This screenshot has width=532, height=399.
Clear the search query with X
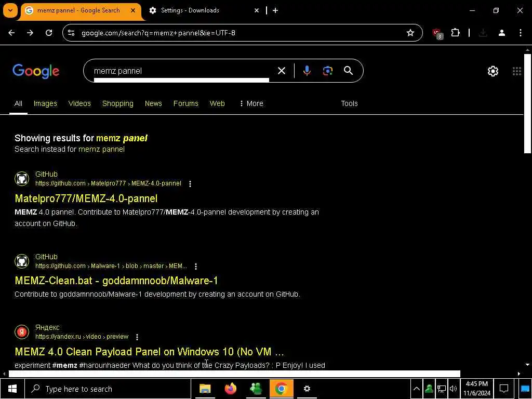[x=282, y=71]
